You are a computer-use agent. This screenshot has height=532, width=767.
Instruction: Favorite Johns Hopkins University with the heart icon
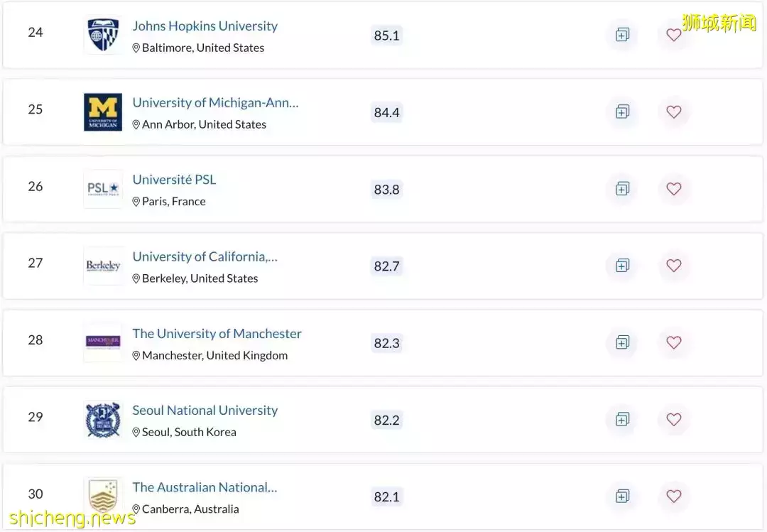click(673, 35)
